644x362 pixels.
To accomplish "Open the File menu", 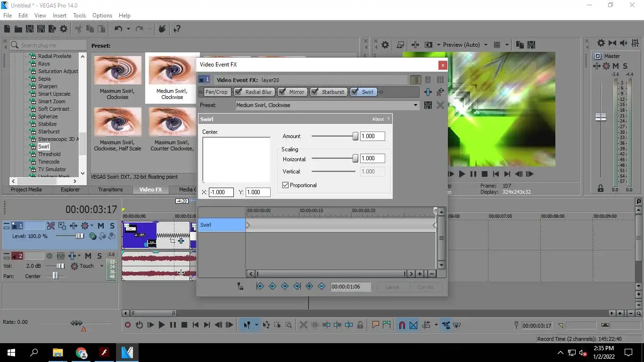I will tap(8, 16).
